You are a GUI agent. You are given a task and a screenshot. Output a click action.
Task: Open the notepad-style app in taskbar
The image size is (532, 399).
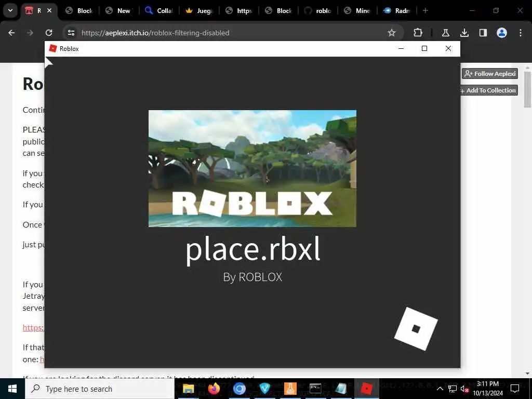(x=341, y=389)
